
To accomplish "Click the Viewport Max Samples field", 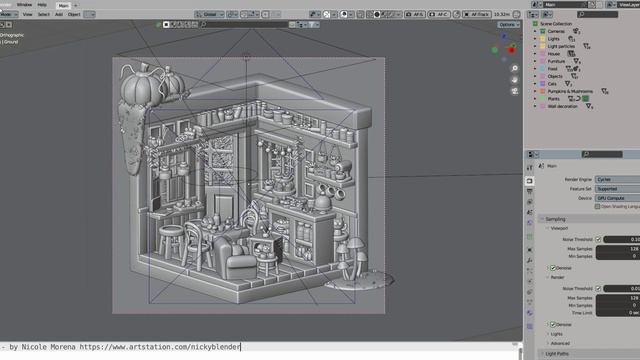I will tap(618, 249).
